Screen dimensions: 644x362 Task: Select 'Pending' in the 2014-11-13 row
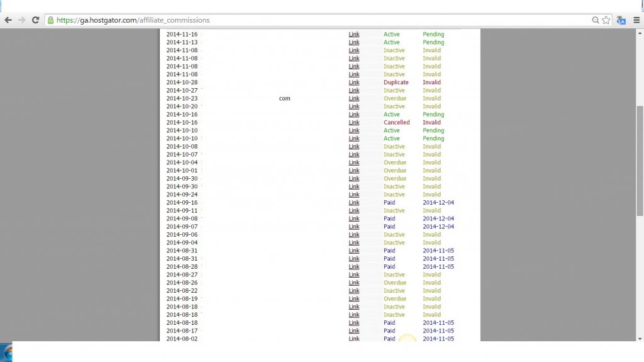tap(433, 42)
